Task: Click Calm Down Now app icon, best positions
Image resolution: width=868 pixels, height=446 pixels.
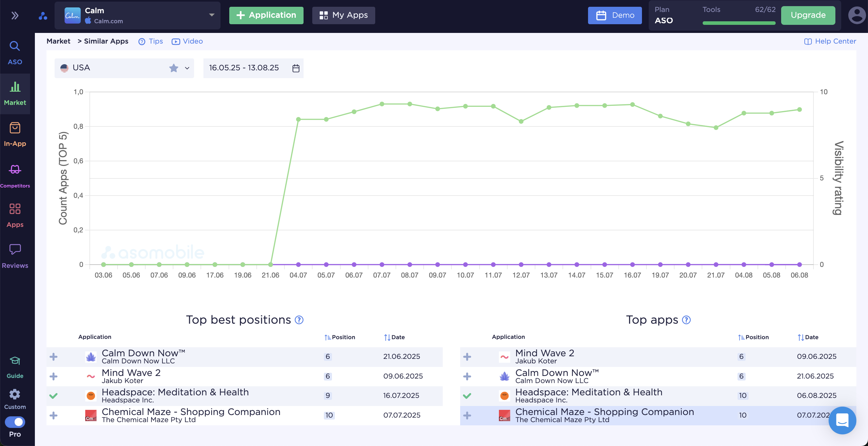Action: tap(91, 357)
